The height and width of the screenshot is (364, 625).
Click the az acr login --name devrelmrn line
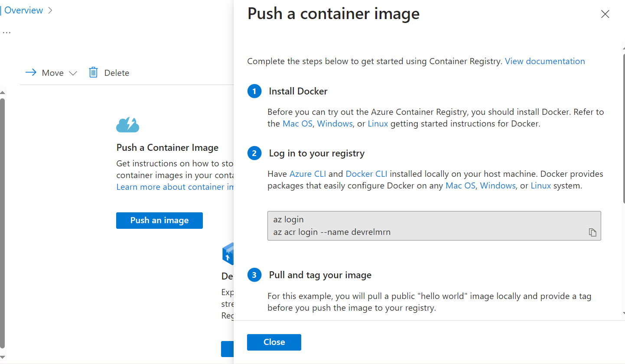click(x=332, y=232)
